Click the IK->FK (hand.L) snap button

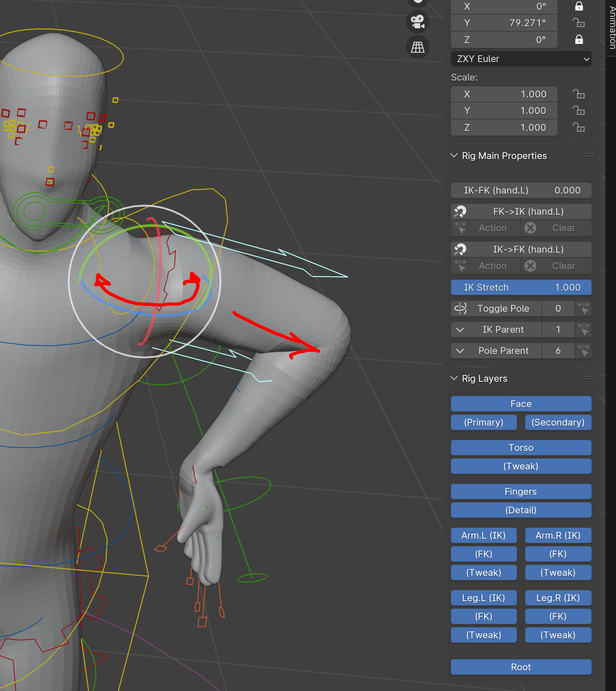[521, 249]
